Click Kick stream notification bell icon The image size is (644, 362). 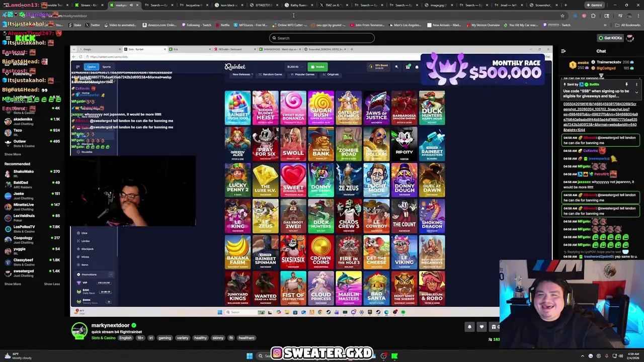pos(469,327)
